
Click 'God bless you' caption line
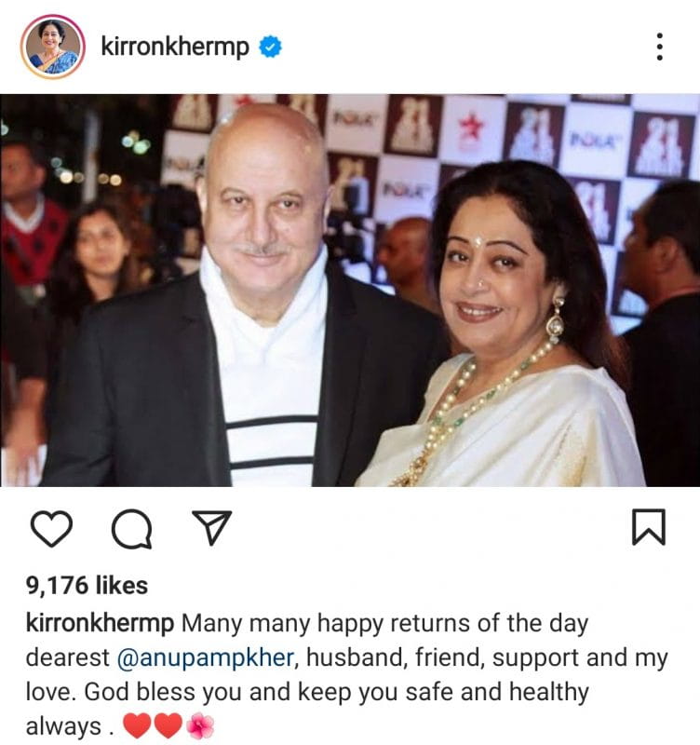point(163,692)
